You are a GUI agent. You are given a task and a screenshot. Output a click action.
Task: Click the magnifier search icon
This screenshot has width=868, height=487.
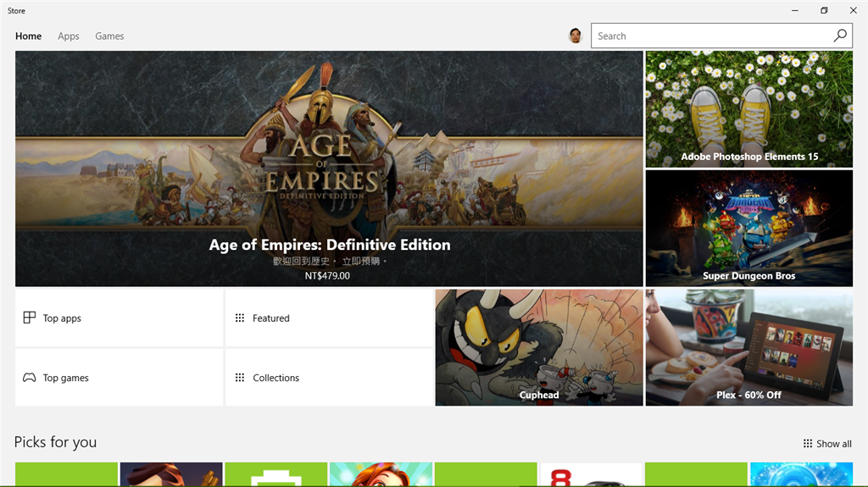[840, 36]
